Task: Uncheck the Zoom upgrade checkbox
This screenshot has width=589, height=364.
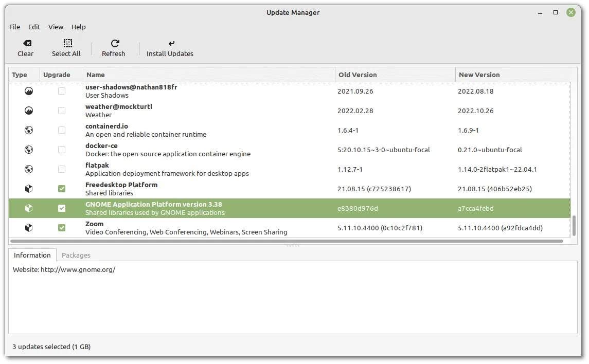Action: [62, 228]
